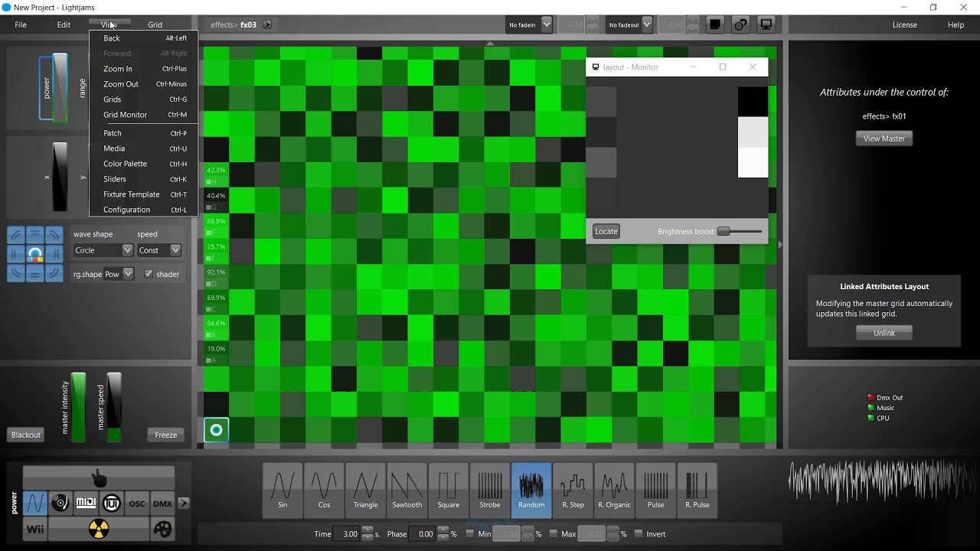The width and height of the screenshot is (980, 551).
Task: Open the color palette source icon
Action: pos(162,529)
